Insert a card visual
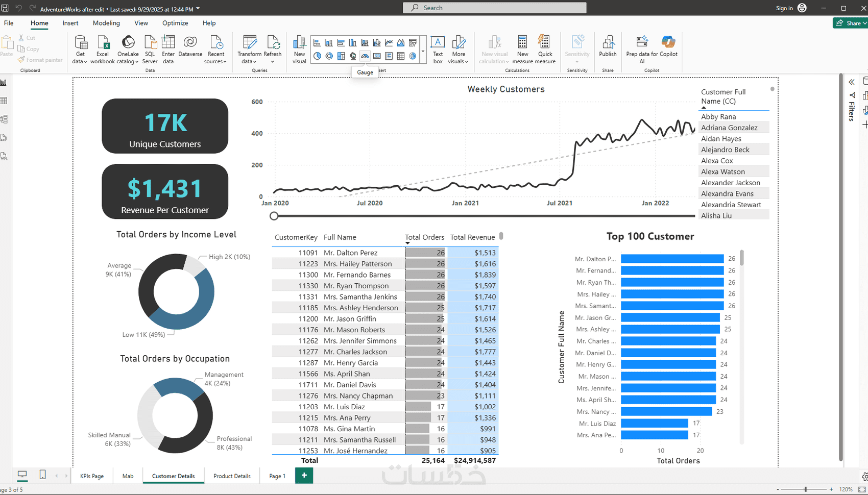 click(377, 56)
